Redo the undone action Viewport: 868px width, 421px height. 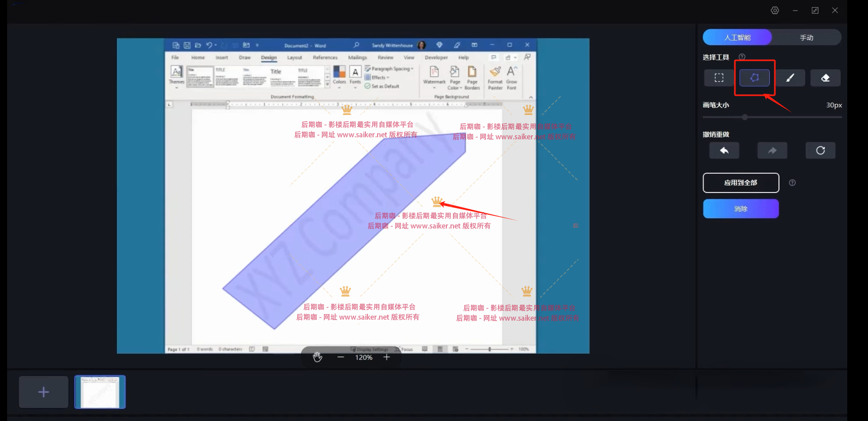click(772, 150)
